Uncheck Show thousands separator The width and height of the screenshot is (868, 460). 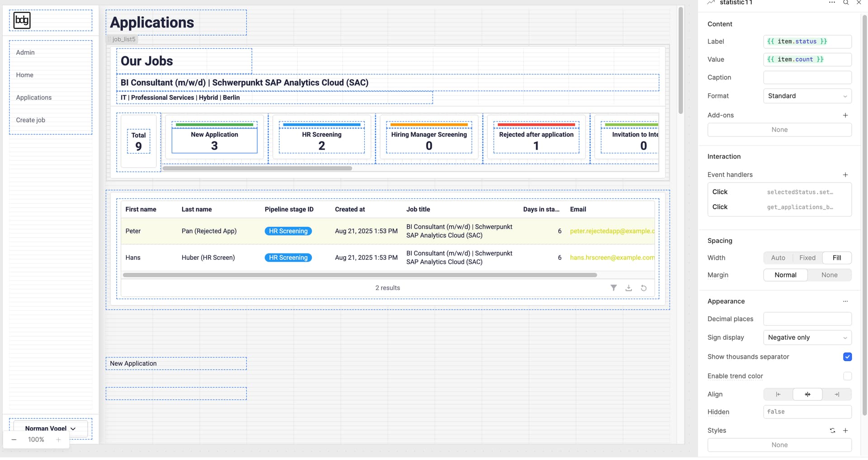click(847, 357)
